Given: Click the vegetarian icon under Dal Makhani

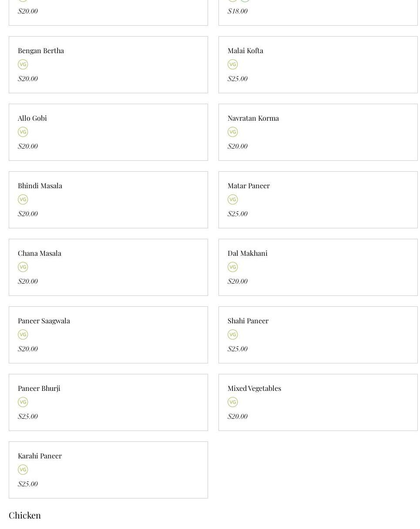Looking at the screenshot, I should 232,267.
